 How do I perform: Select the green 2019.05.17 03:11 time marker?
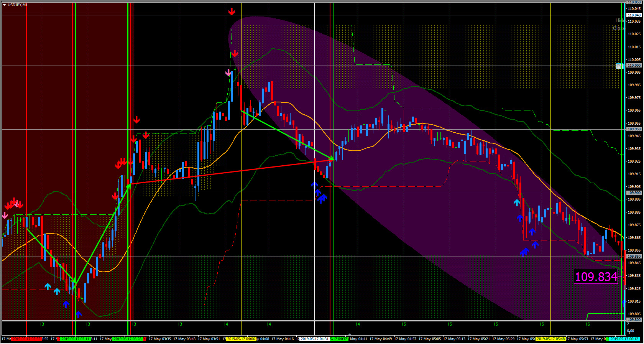75,339
